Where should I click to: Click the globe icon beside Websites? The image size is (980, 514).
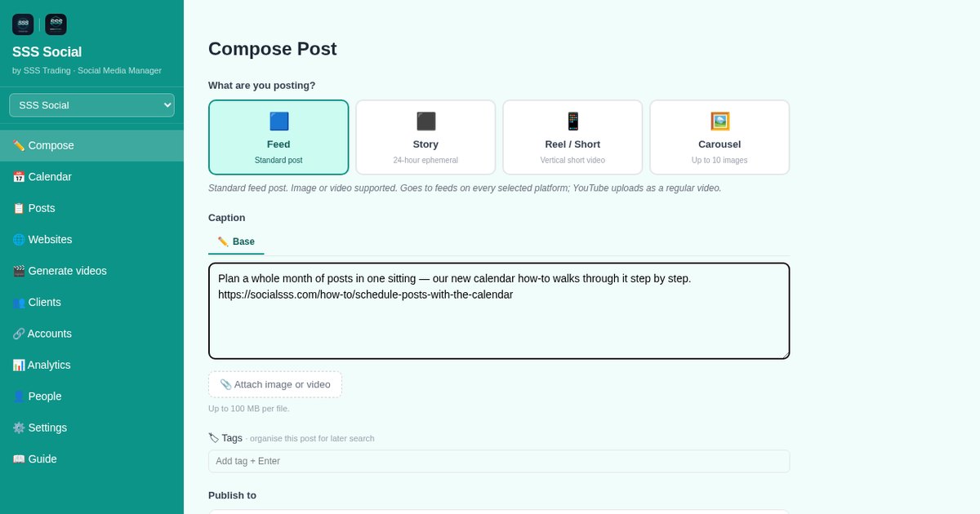click(x=19, y=240)
